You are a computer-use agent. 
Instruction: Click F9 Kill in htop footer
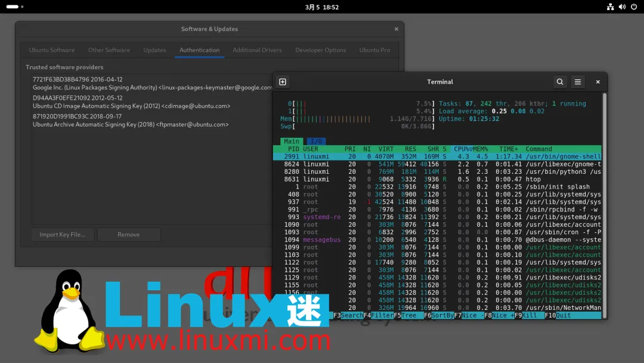click(x=530, y=315)
